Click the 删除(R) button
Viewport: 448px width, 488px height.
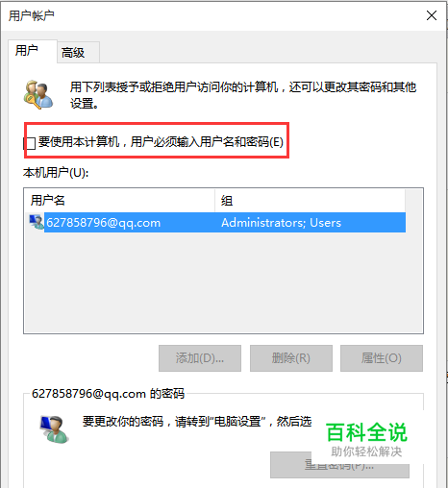(x=291, y=358)
